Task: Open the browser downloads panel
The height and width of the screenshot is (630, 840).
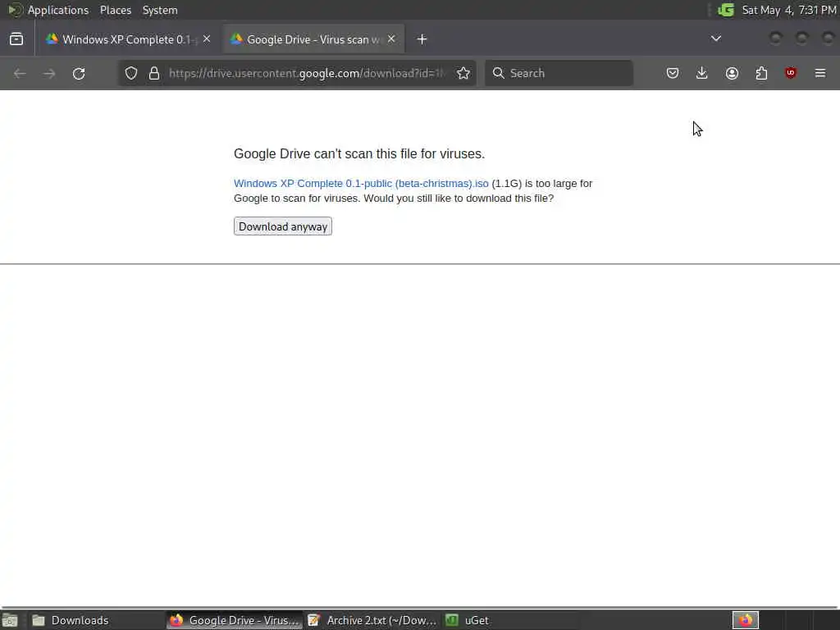Action: tap(702, 73)
